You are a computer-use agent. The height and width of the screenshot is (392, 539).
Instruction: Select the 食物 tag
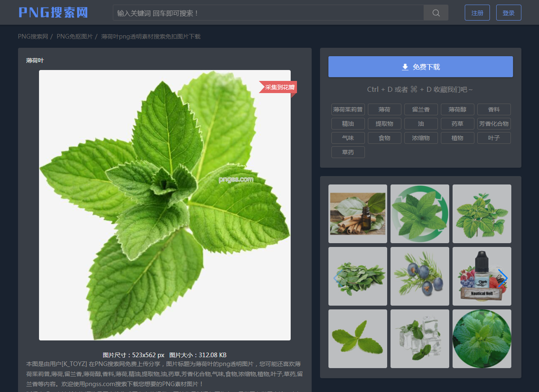pos(385,138)
